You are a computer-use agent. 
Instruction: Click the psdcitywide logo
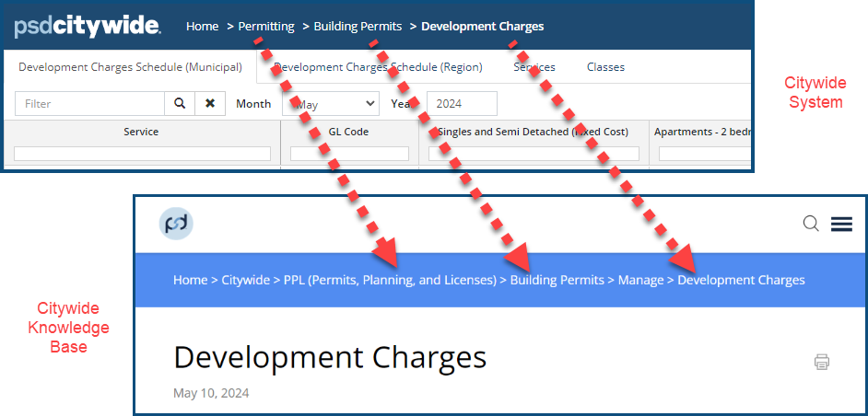click(88, 26)
